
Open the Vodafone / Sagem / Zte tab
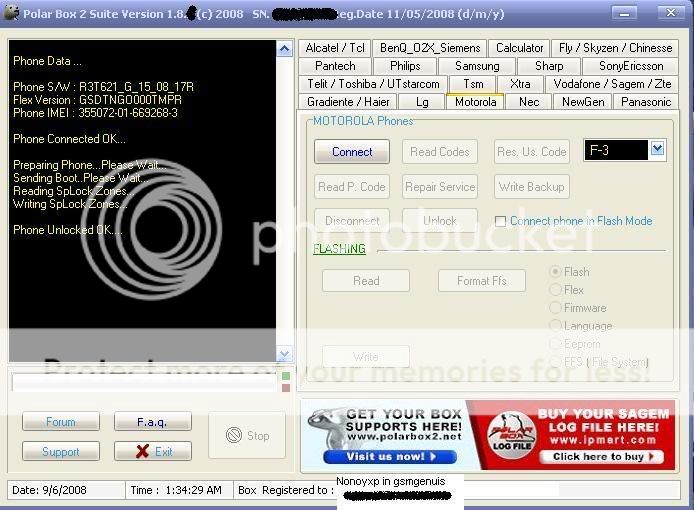(x=612, y=84)
